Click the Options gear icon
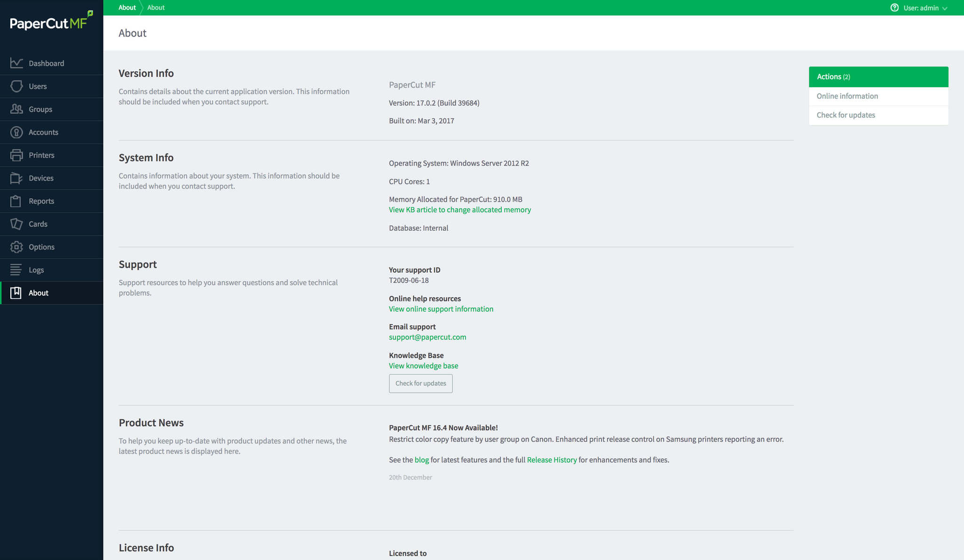Screen dimensions: 964x560 pyautogui.click(x=16, y=247)
